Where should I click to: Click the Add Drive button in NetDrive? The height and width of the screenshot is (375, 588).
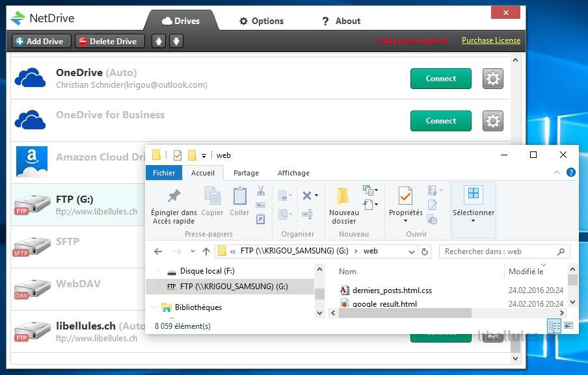41,41
